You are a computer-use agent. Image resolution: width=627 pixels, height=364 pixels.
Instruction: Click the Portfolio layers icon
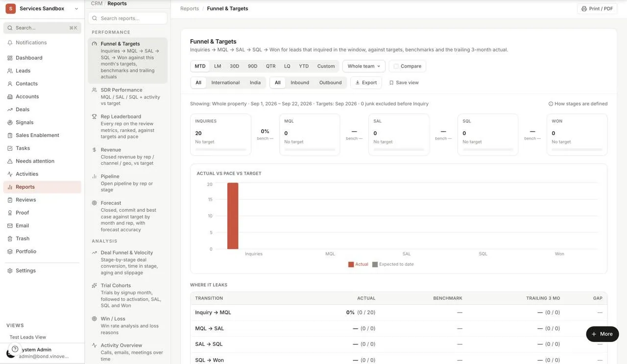point(10,251)
